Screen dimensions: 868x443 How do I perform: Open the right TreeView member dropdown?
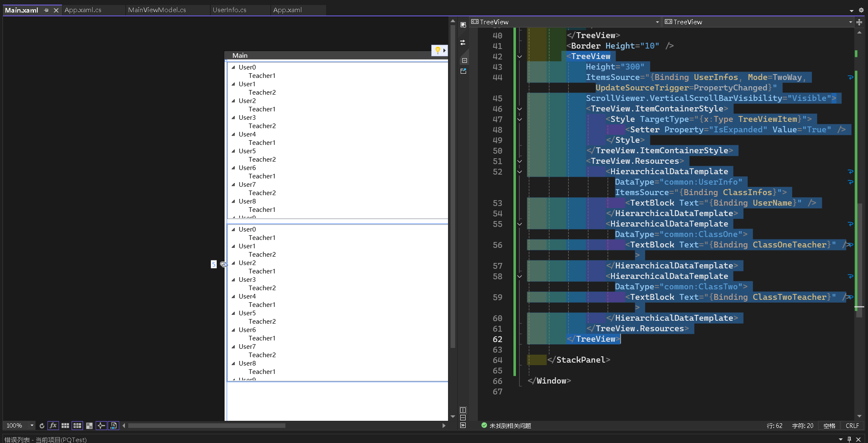coord(850,22)
